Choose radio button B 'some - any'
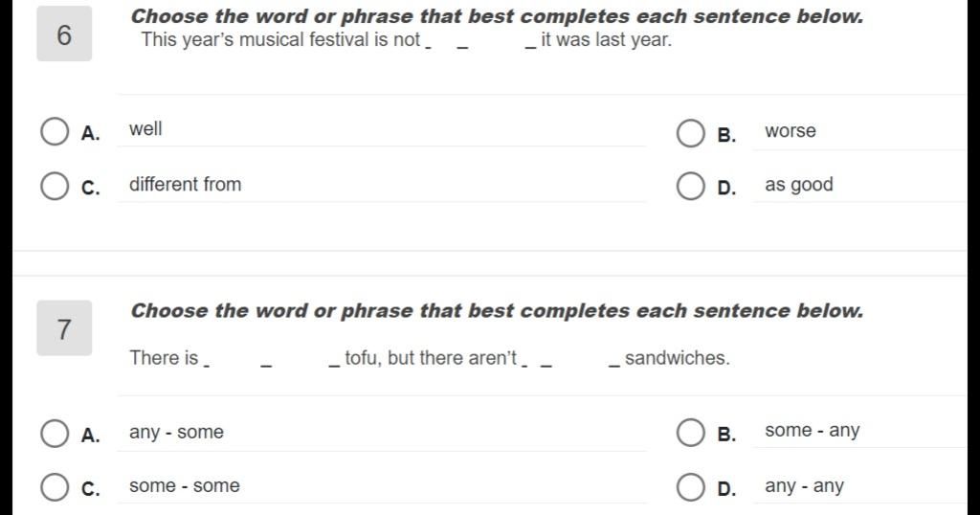 tap(691, 432)
